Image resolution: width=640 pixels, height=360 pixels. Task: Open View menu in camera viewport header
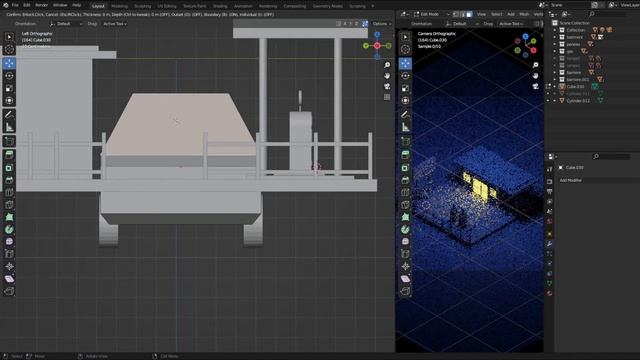(482, 14)
